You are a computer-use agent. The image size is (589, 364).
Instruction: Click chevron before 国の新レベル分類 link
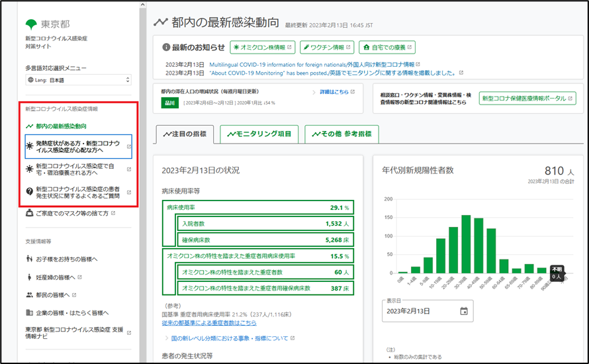166,338
